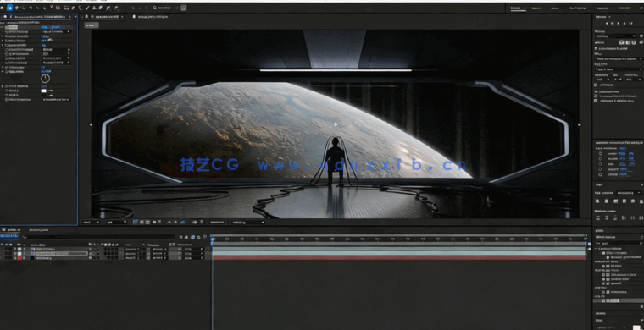Click the white color swatch in Effect Controls

pos(43,91)
